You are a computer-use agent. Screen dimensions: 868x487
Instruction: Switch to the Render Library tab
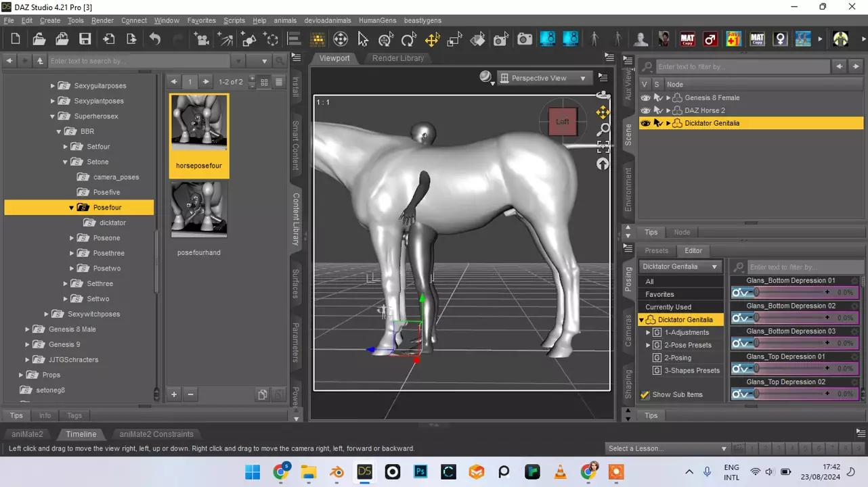point(397,58)
